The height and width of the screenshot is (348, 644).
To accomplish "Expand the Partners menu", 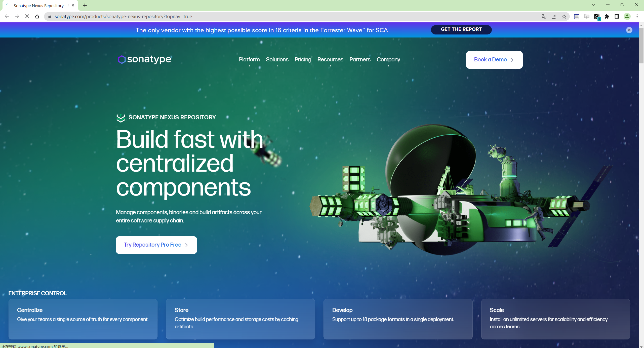I will (x=360, y=60).
